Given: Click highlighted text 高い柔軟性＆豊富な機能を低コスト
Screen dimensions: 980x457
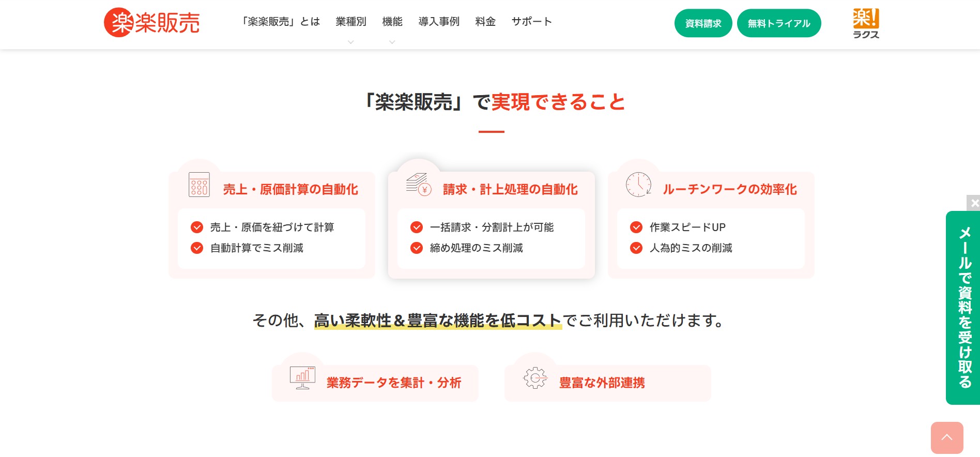Looking at the screenshot, I should pyautogui.click(x=438, y=321).
